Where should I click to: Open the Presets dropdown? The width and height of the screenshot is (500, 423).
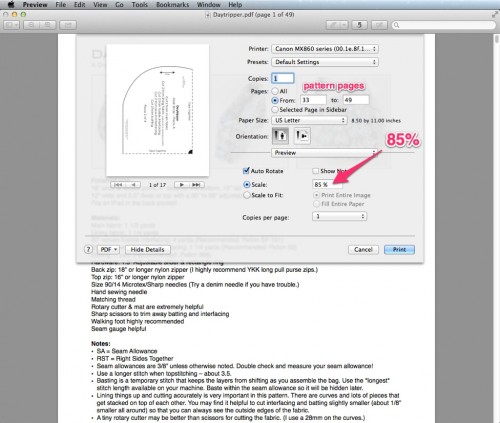(x=325, y=62)
